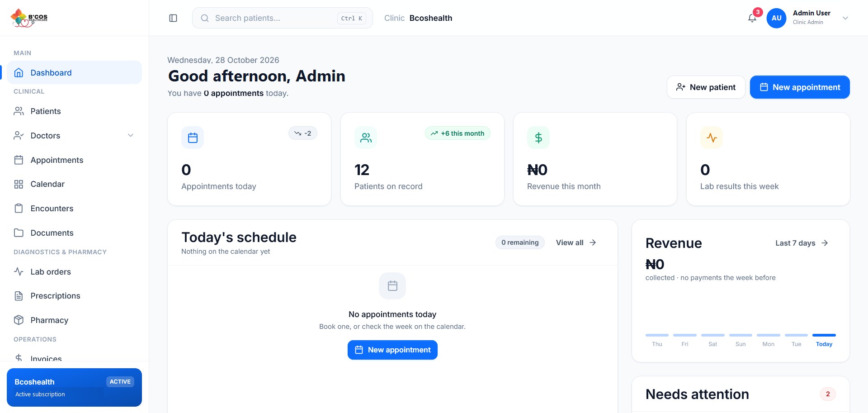Click the Lab results this week label
The image size is (868, 413).
(x=739, y=186)
